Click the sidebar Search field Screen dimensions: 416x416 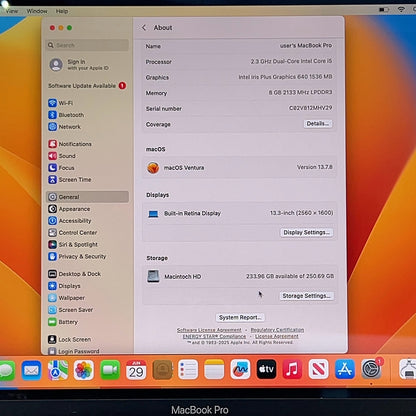87,45
